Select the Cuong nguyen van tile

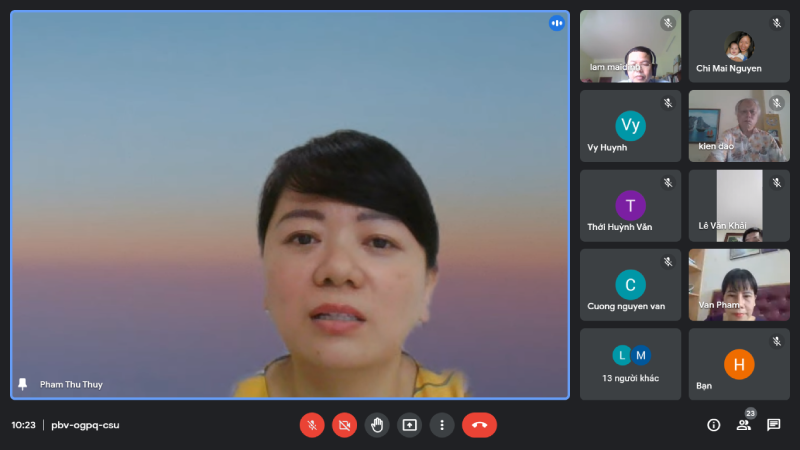630,285
